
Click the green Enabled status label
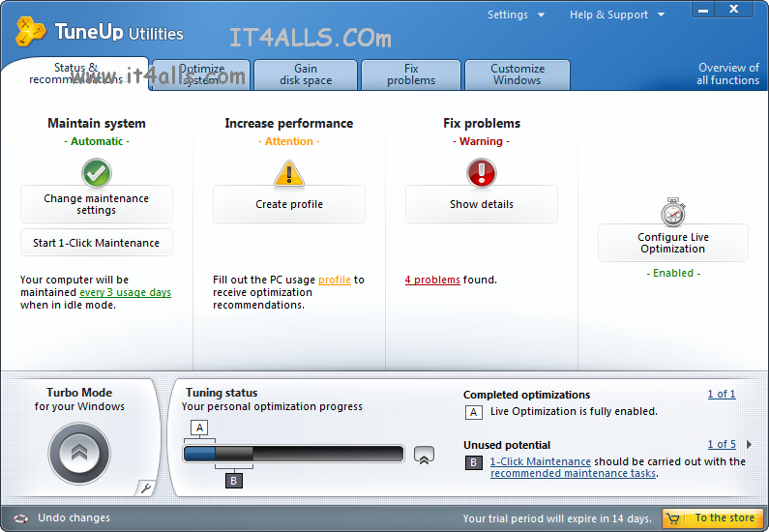click(x=673, y=273)
